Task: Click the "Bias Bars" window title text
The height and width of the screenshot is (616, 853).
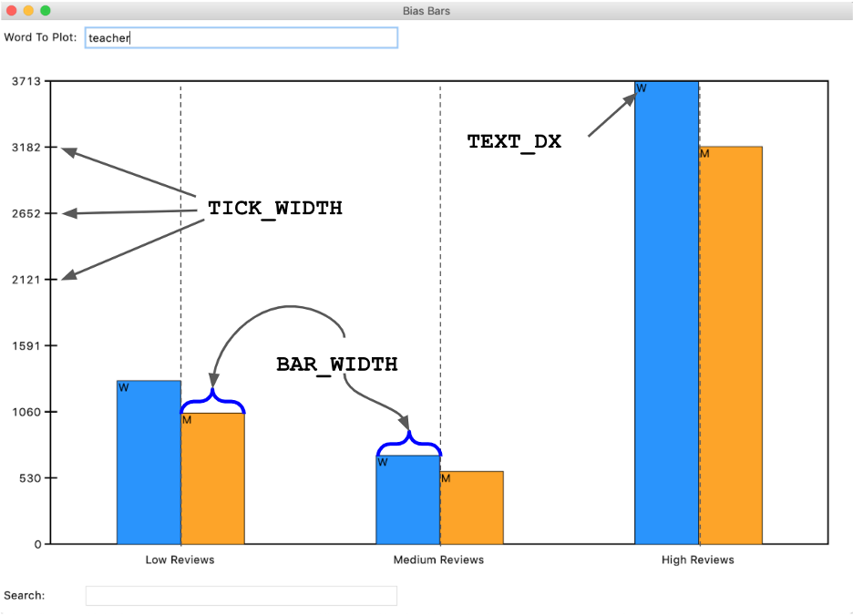Action: click(426, 10)
